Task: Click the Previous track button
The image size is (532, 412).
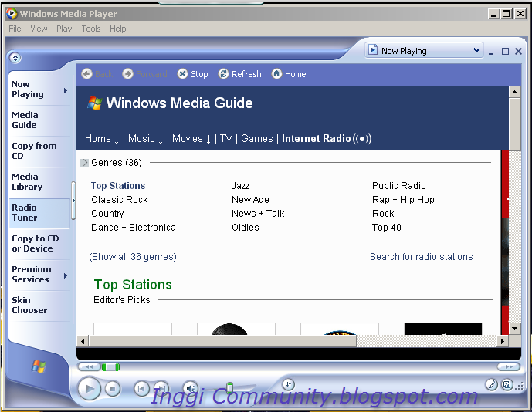Action: [142, 389]
